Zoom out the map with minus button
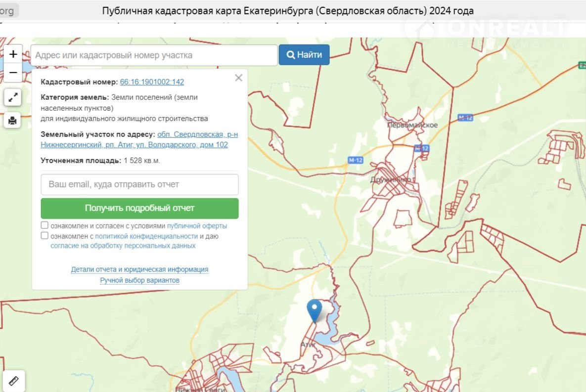This screenshot has width=586, height=392. click(13, 73)
